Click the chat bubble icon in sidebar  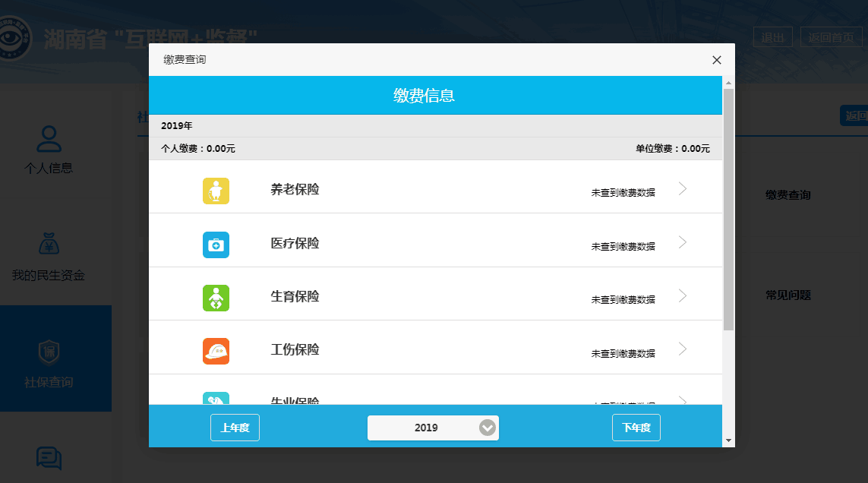[x=49, y=458]
